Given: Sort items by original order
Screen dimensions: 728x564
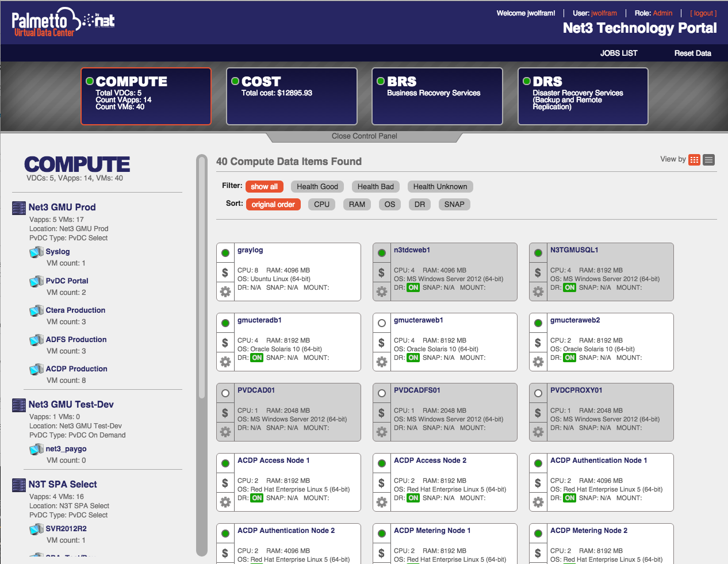Looking at the screenshot, I should (273, 204).
